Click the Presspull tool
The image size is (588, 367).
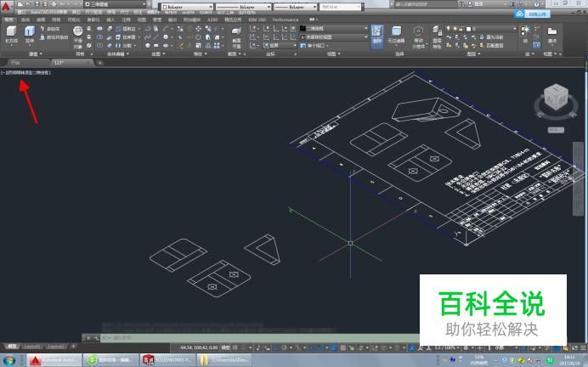[x=54, y=37]
